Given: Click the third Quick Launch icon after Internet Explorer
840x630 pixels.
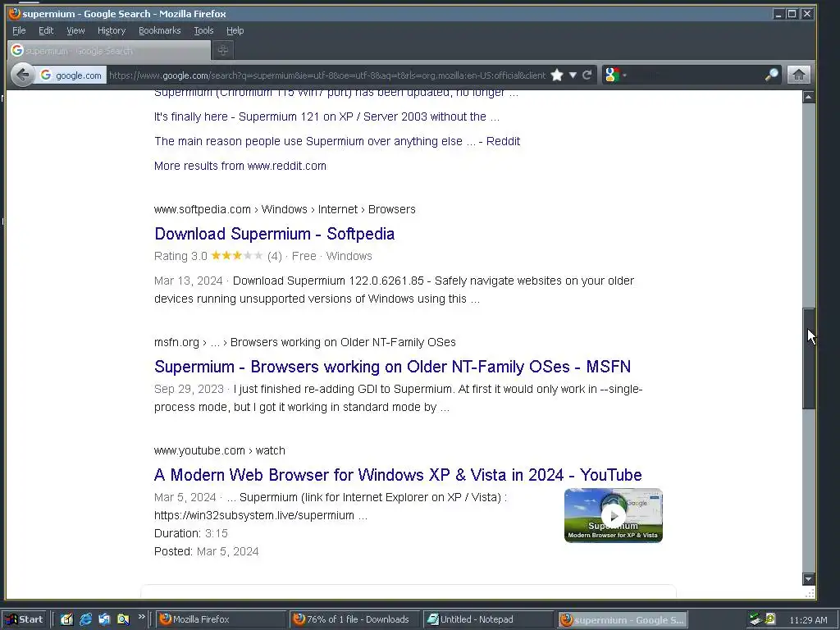Looking at the screenshot, I should (104, 619).
